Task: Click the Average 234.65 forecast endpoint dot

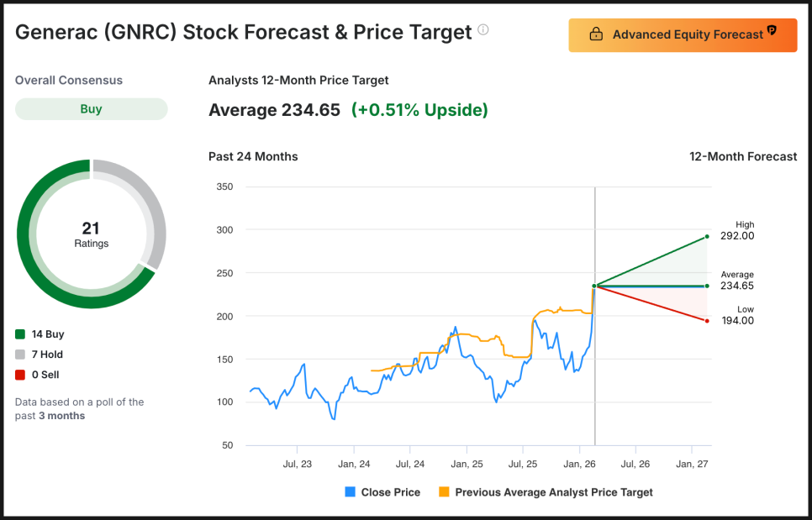Action: point(707,286)
